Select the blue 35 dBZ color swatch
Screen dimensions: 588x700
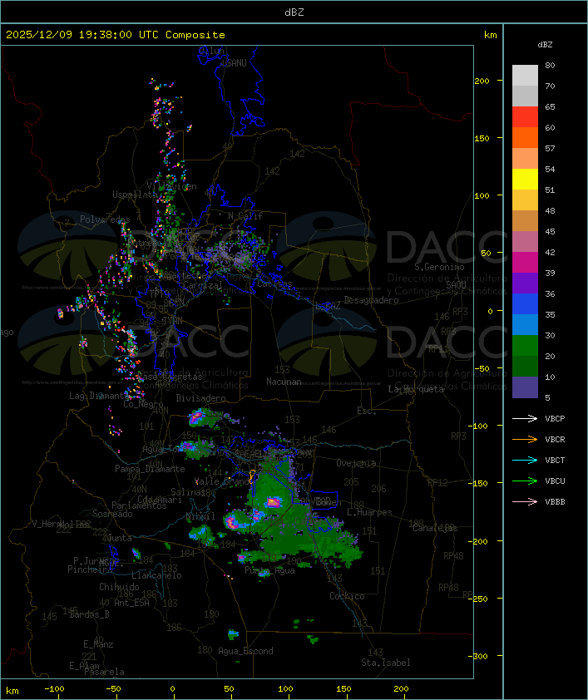[x=525, y=304]
